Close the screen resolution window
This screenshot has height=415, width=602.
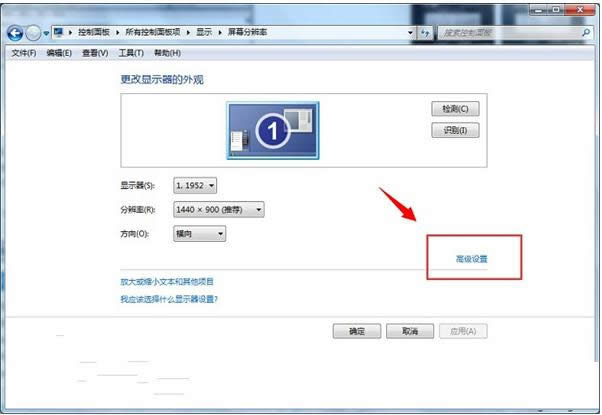click(x=580, y=10)
